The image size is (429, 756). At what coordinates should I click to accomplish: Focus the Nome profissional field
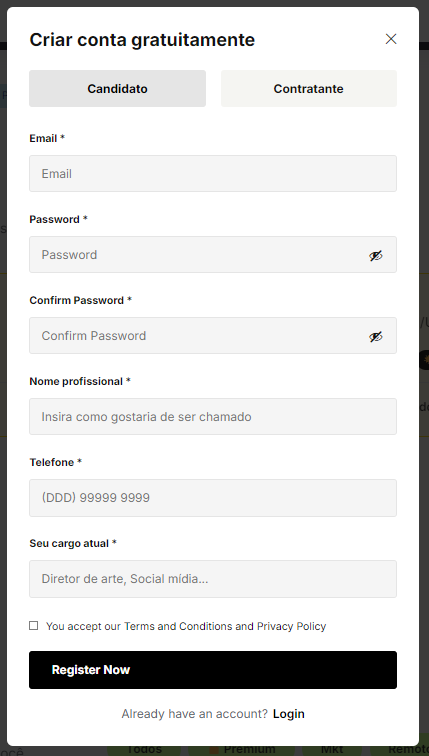point(213,417)
